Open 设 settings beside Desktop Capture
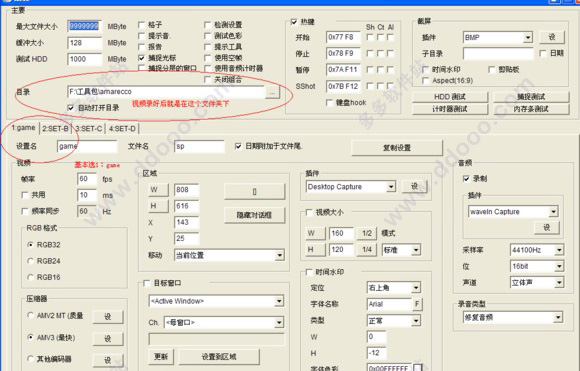This screenshot has width=580, height=371. [x=415, y=187]
